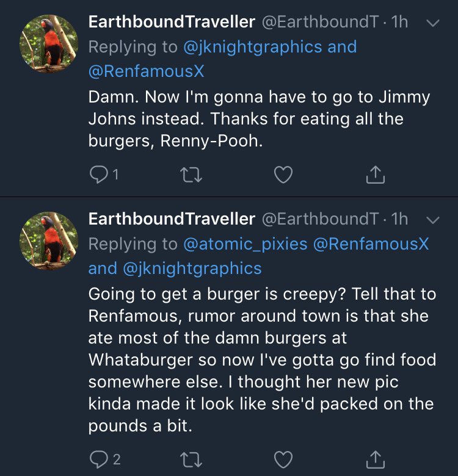458x476 pixels.
Task: Open @jknightgraphics mention in first tweet
Action: 253,48
